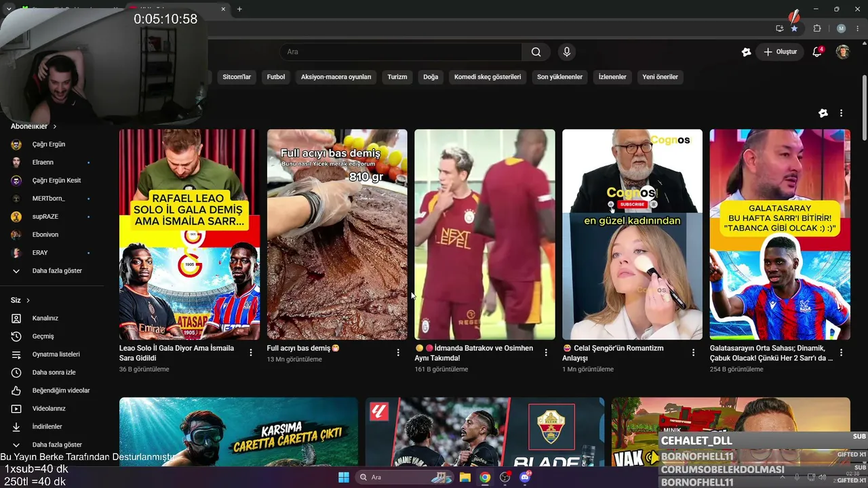868x488 pixels.
Task: Select the Yeni öneriler chip
Action: coord(660,77)
